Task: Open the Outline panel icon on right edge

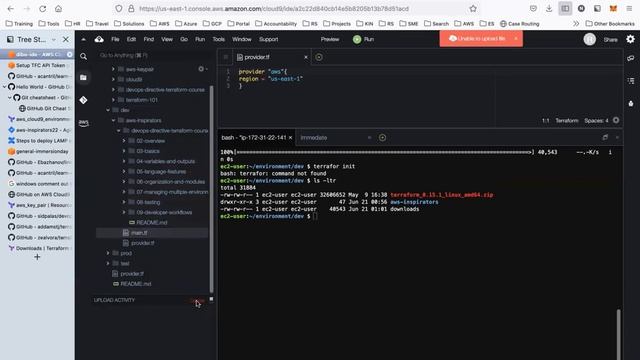Action: tap(631, 81)
